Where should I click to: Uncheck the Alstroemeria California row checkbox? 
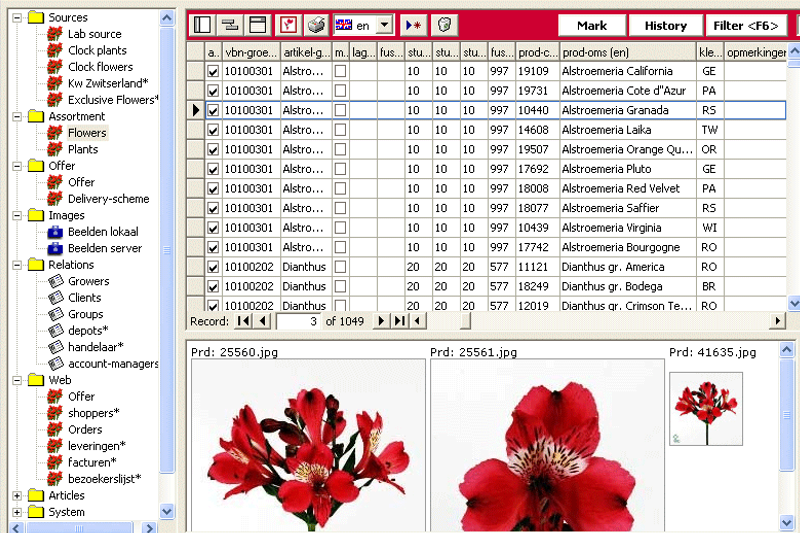[x=213, y=72]
